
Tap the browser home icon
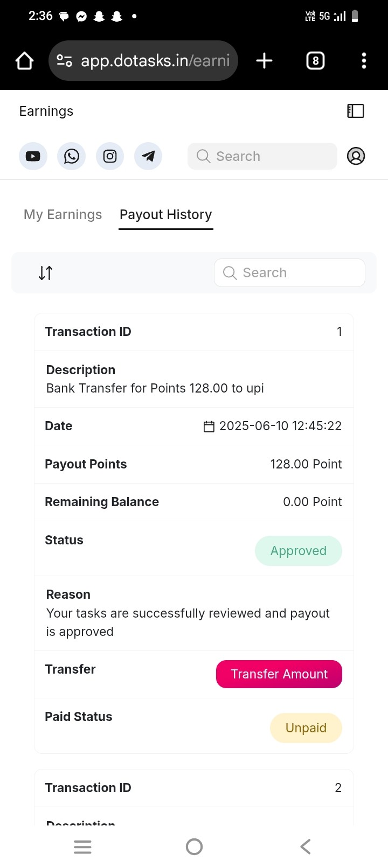24,61
